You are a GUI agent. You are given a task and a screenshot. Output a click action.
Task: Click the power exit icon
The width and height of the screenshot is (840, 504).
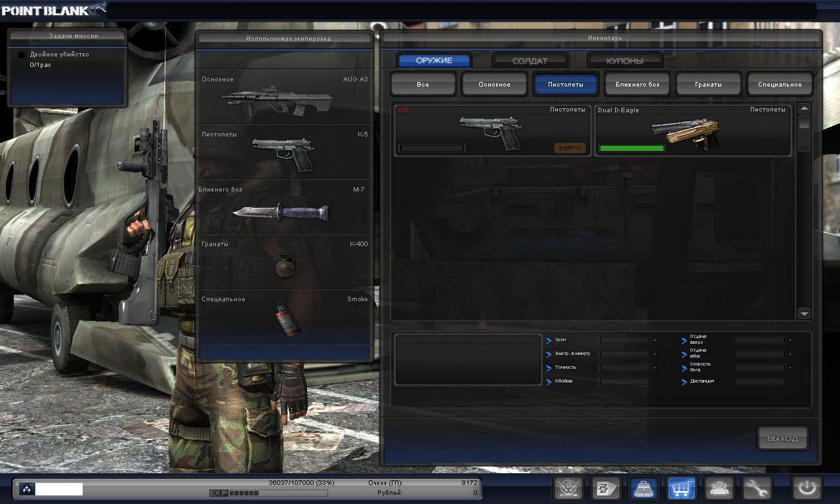807,488
